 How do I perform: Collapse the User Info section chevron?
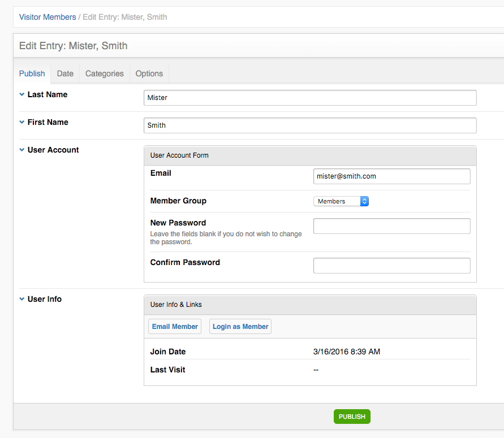click(22, 299)
